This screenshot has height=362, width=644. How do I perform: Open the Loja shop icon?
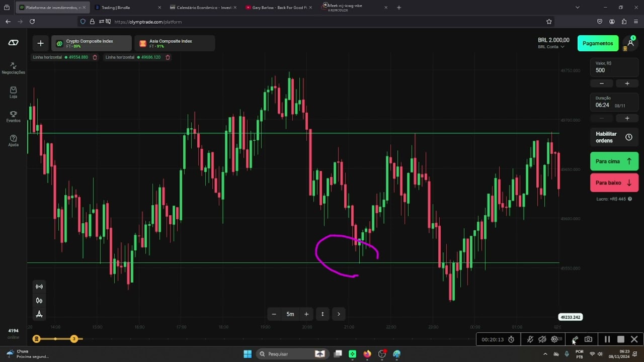[x=13, y=93]
